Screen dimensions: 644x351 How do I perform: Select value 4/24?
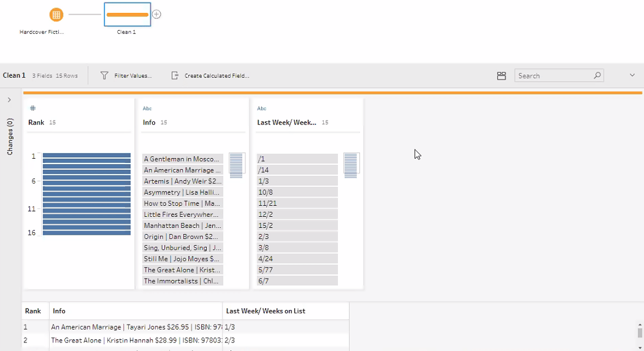tap(297, 259)
